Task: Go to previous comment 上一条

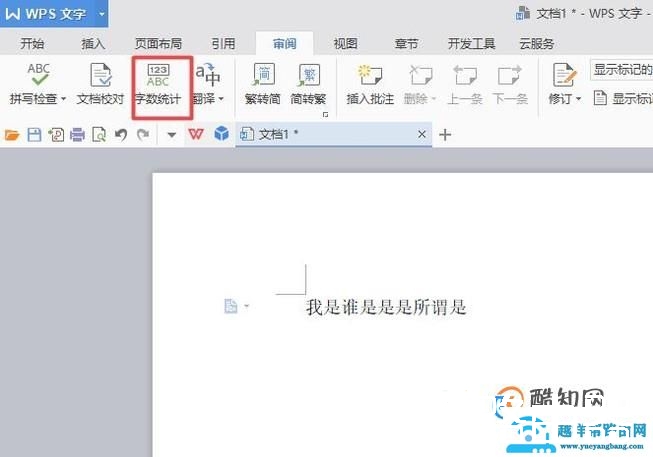Action: 465,84
